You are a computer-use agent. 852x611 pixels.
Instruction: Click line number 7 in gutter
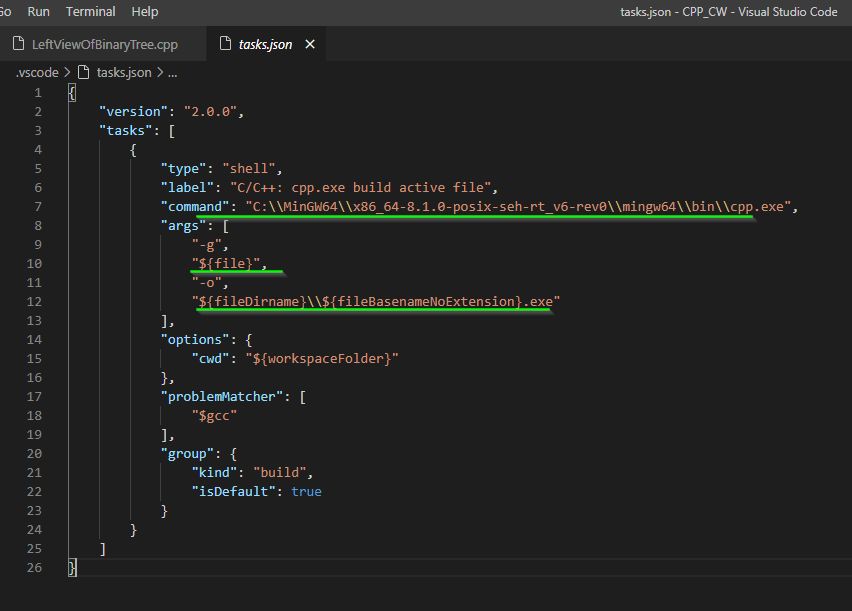coord(38,207)
